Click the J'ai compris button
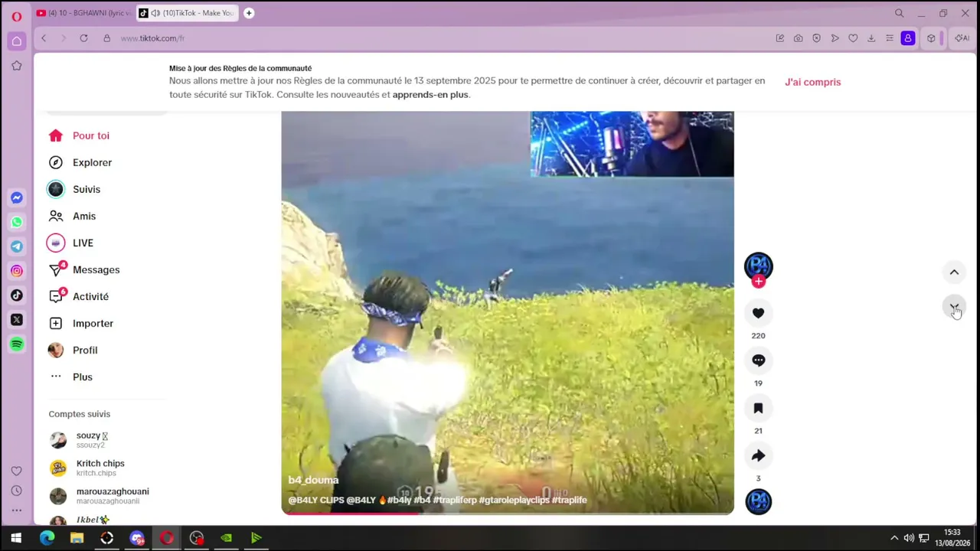980x551 pixels. click(812, 82)
